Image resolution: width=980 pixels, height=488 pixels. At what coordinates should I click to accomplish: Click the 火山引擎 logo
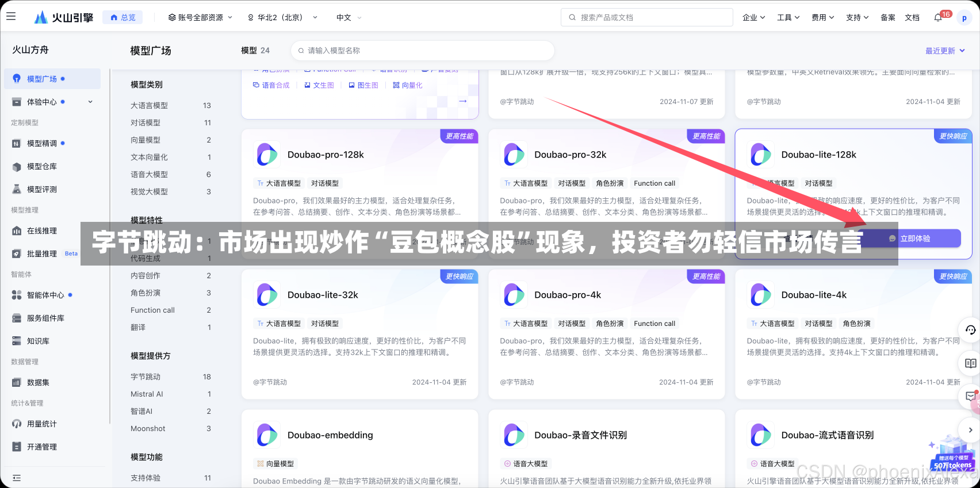pos(64,17)
